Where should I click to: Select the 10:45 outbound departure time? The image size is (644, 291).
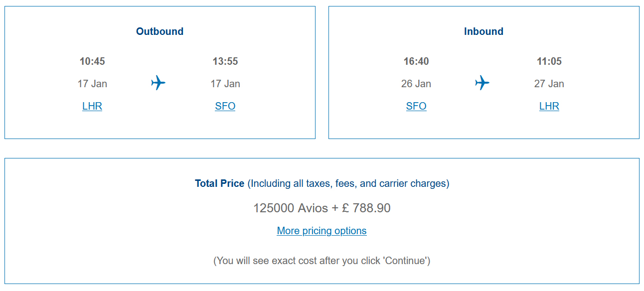[92, 61]
